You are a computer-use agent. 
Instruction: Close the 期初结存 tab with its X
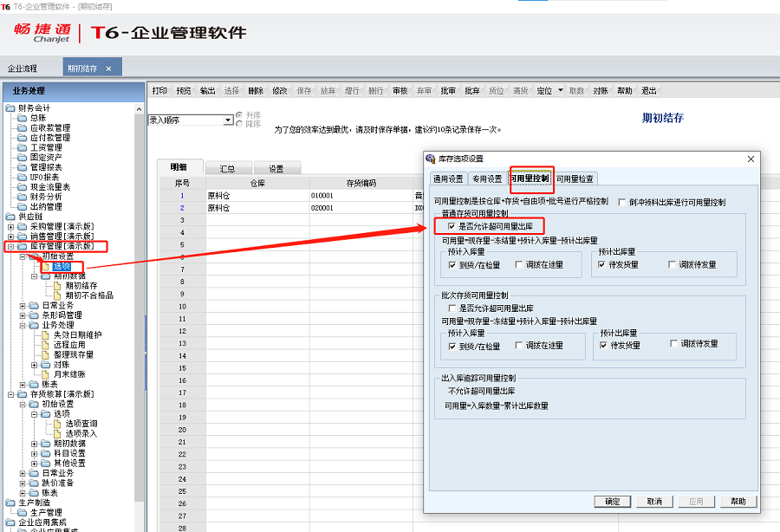(x=108, y=68)
